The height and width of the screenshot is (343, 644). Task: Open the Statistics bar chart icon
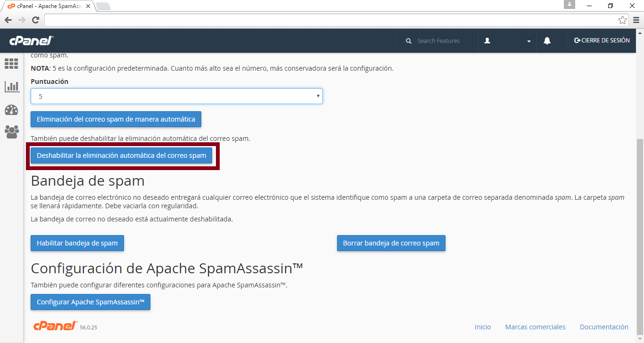click(12, 86)
